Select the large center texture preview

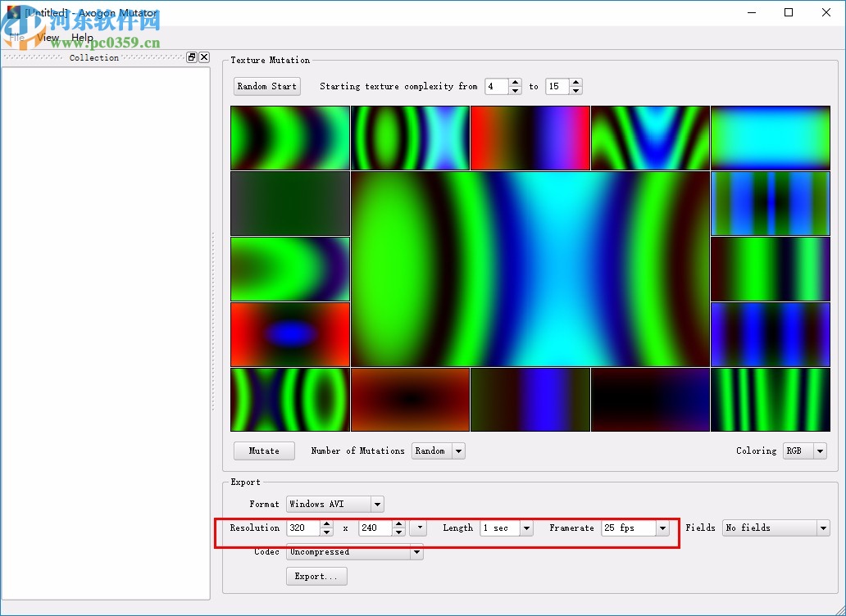[530, 269]
